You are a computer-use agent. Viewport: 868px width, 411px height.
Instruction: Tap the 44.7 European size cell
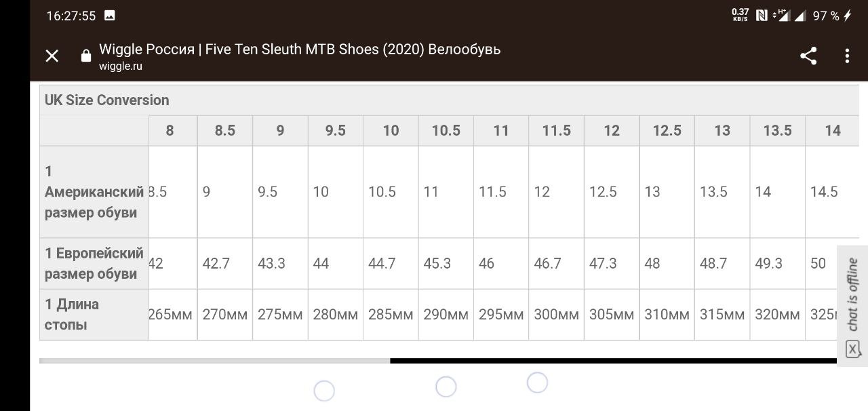382,263
